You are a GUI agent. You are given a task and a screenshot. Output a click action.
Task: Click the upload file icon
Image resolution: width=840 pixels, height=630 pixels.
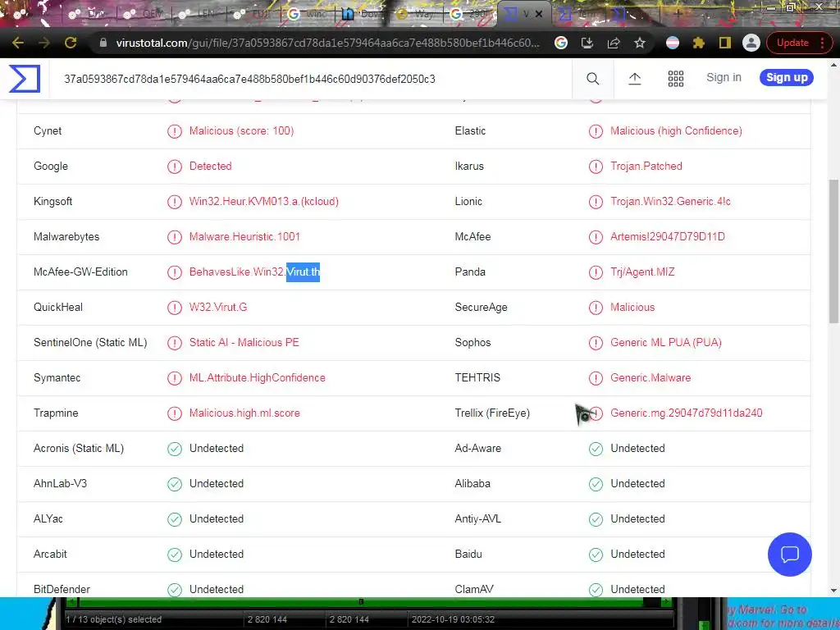point(634,79)
